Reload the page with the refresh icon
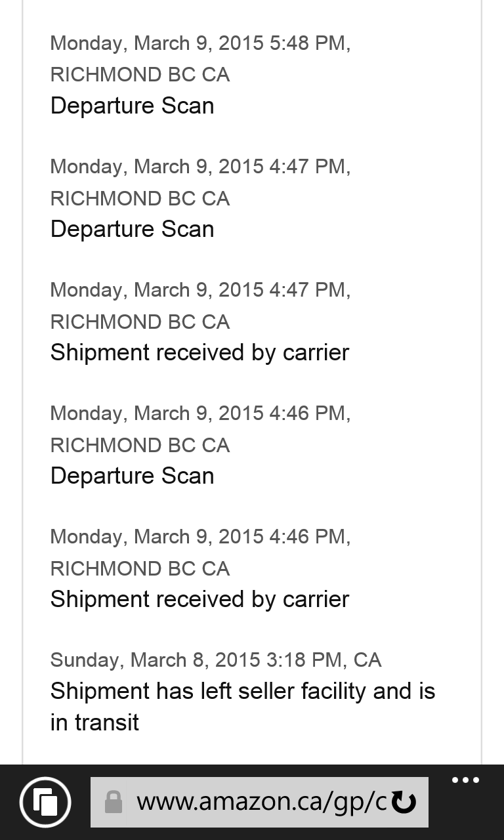Image resolution: width=504 pixels, height=840 pixels. [x=404, y=802]
